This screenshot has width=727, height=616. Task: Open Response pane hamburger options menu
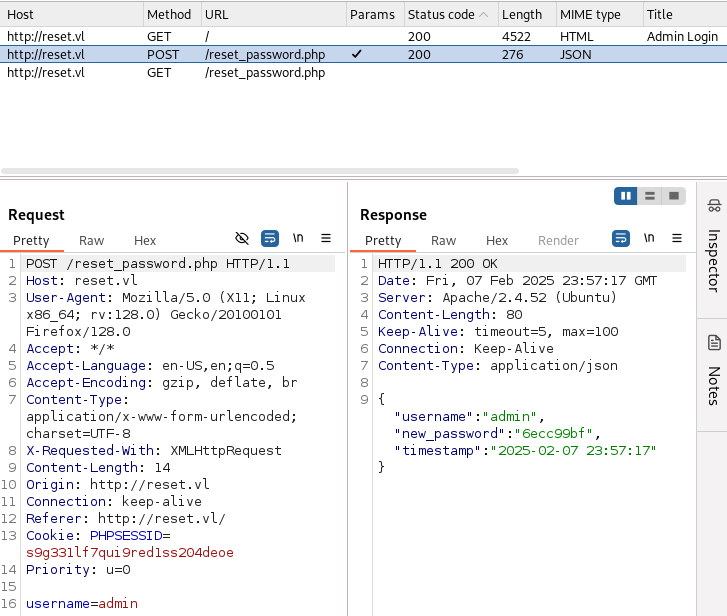[x=677, y=238]
